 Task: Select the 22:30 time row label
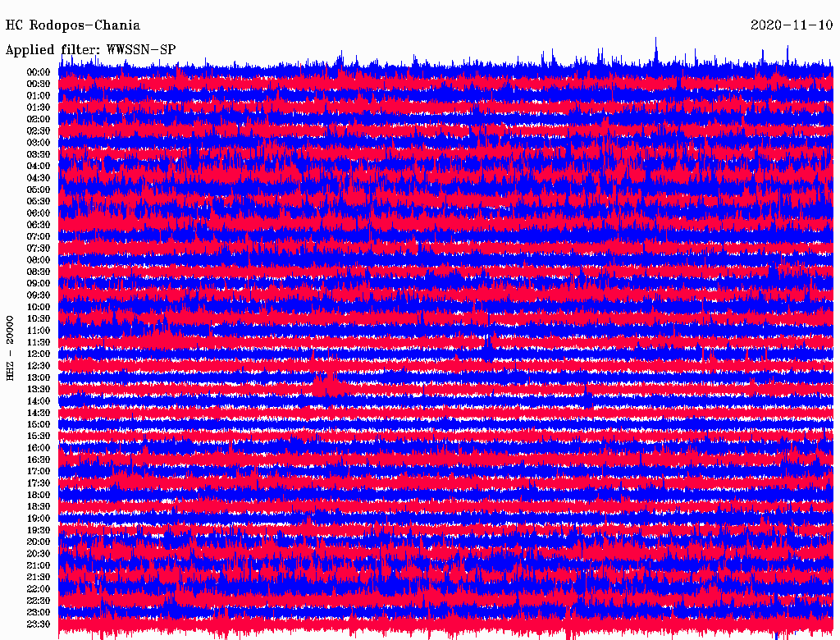pos(39,601)
